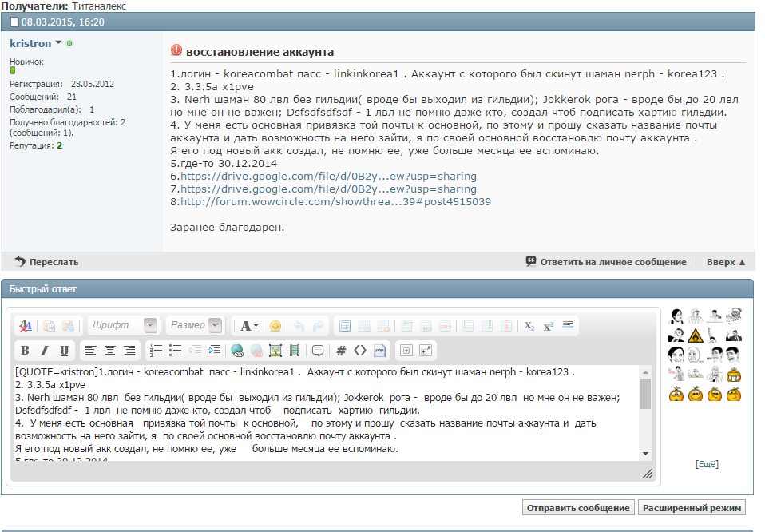The image size is (765, 532).
Task: Toggle italic formatting in editor
Action: point(44,350)
